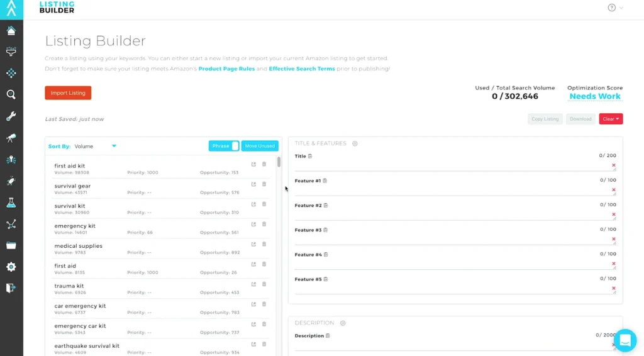Open the network nodes tool in sidebar
644x356 pixels.
point(11,224)
